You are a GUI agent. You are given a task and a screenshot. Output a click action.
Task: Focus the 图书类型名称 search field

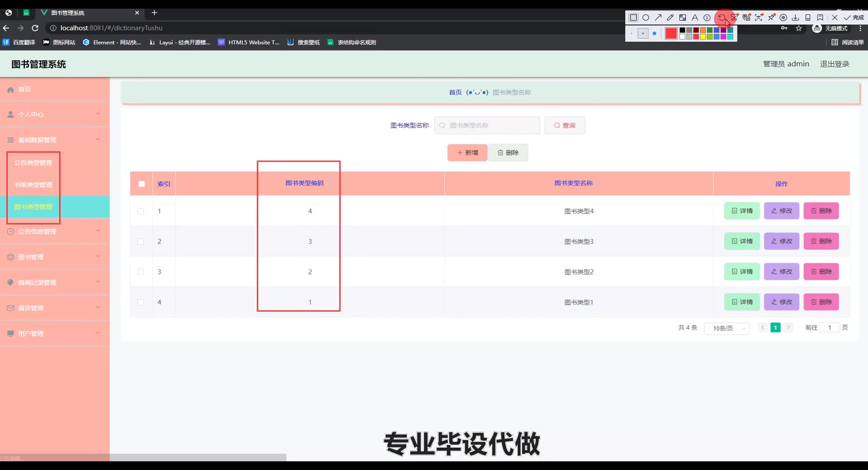(487, 125)
